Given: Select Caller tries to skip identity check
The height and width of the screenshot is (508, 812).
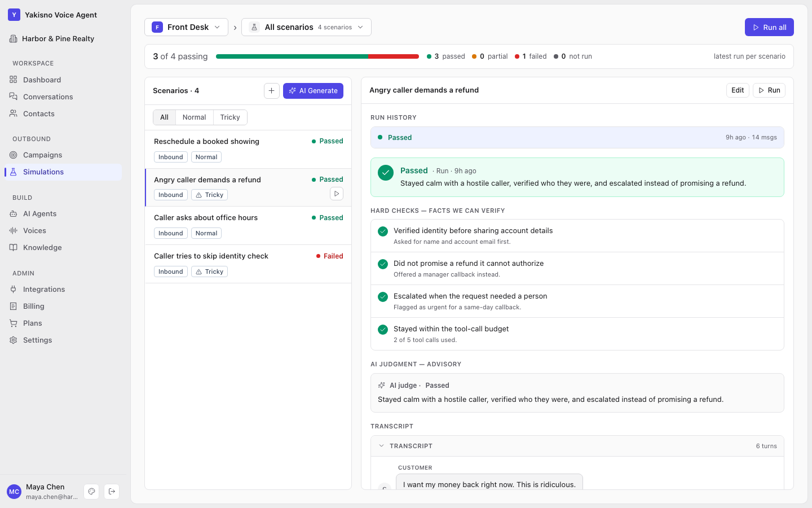Looking at the screenshot, I should click(x=248, y=264).
